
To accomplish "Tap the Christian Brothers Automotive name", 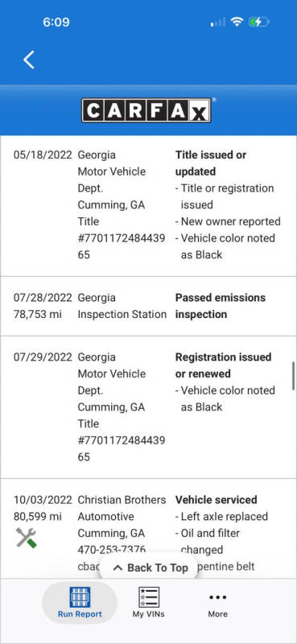I will pos(122,508).
